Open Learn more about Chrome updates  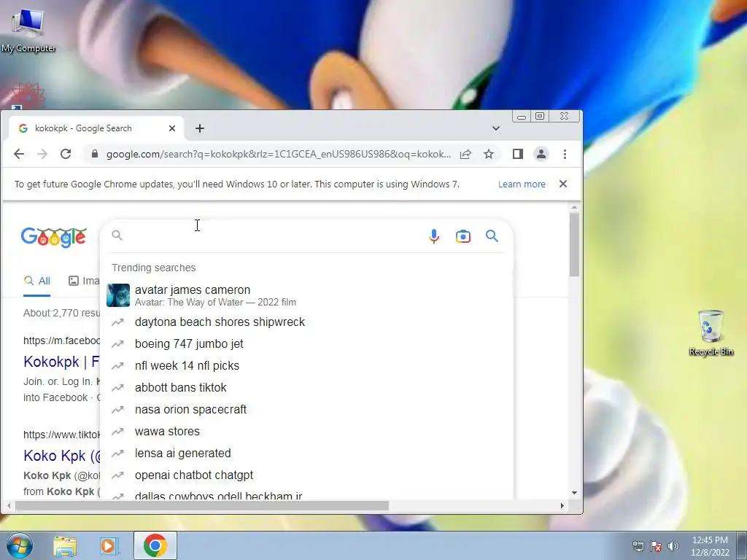522,184
